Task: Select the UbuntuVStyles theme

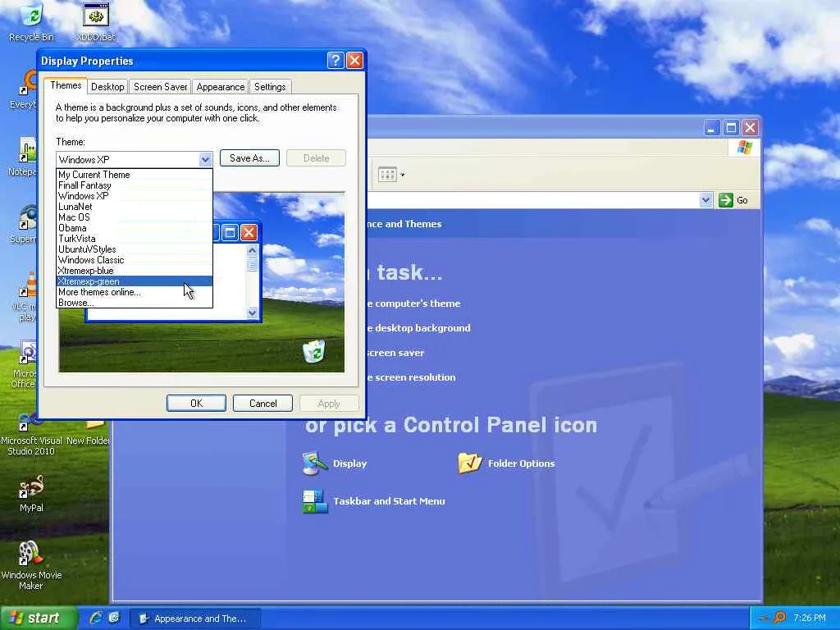Action: (x=135, y=249)
